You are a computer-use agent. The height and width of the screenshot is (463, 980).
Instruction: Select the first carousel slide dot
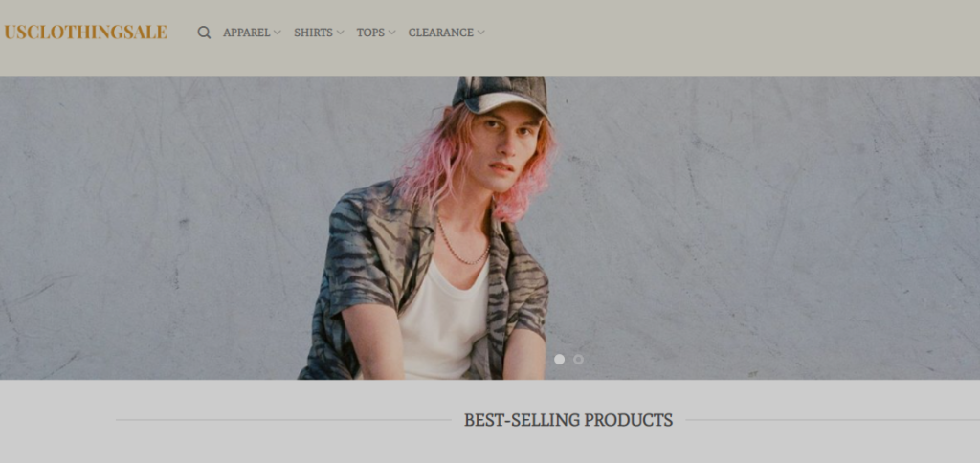coord(559,360)
